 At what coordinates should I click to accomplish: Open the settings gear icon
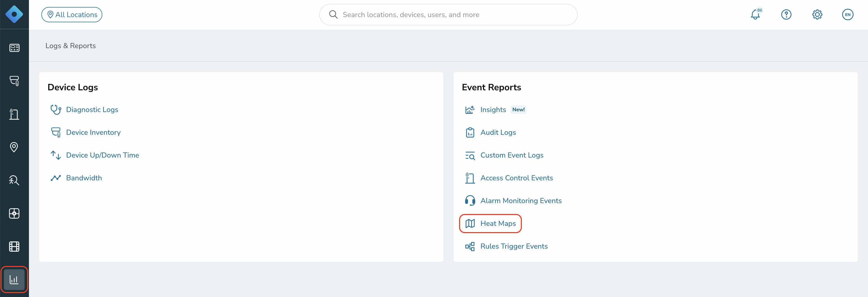(817, 14)
